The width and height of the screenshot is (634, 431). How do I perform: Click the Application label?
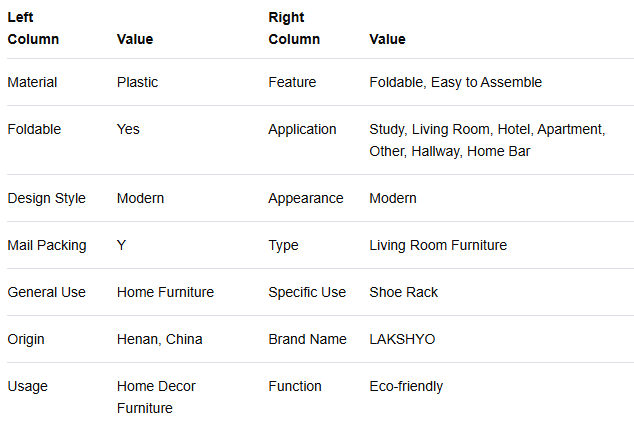302,129
